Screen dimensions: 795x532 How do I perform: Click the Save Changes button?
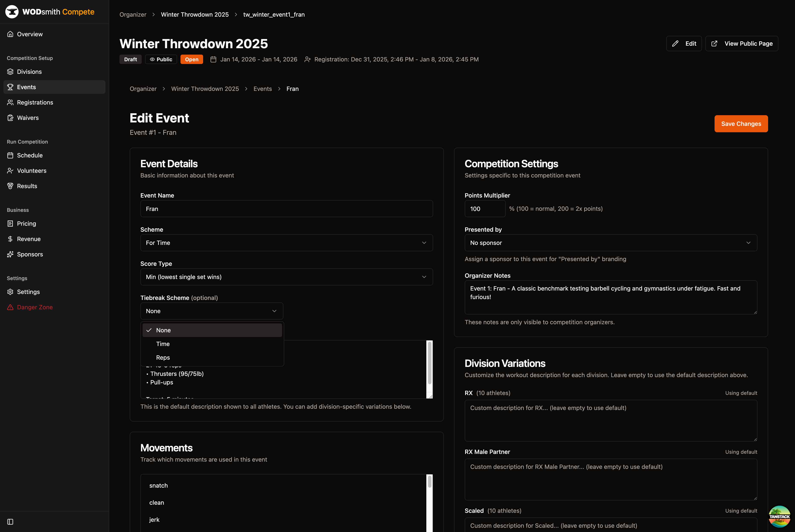pyautogui.click(x=741, y=124)
